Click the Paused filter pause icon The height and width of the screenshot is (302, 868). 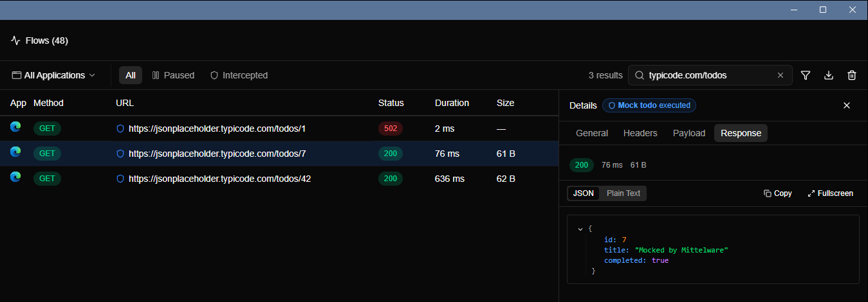[x=156, y=75]
